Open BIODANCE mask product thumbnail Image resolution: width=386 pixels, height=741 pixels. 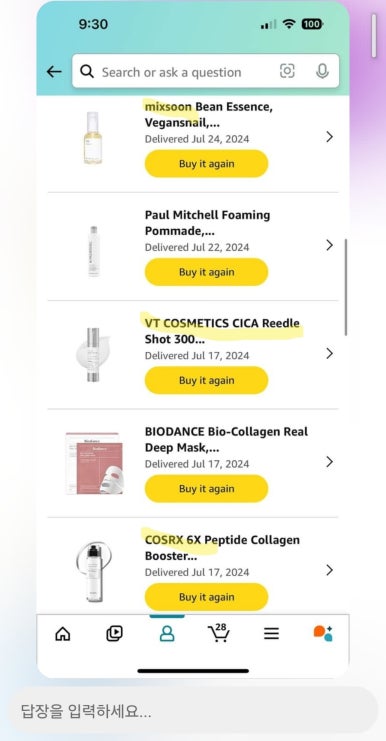coord(94,463)
